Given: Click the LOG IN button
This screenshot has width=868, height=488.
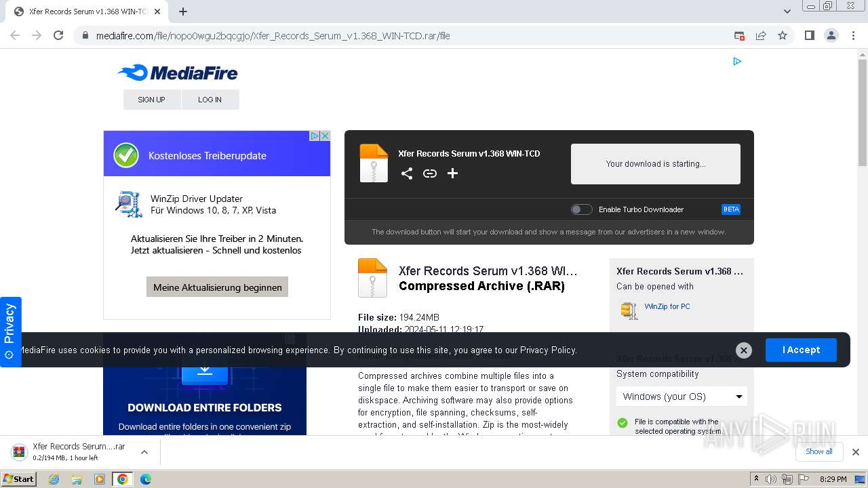Looking at the screenshot, I should [210, 100].
